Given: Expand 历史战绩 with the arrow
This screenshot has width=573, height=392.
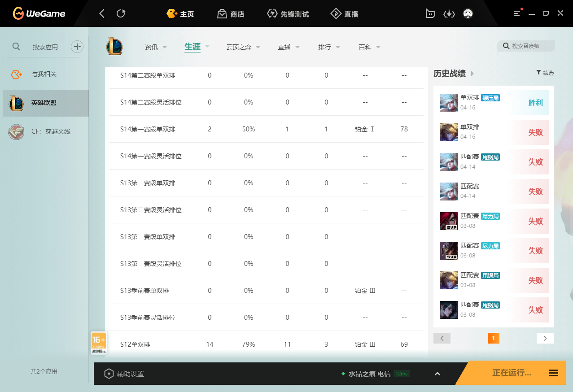Looking at the screenshot, I should coord(472,74).
